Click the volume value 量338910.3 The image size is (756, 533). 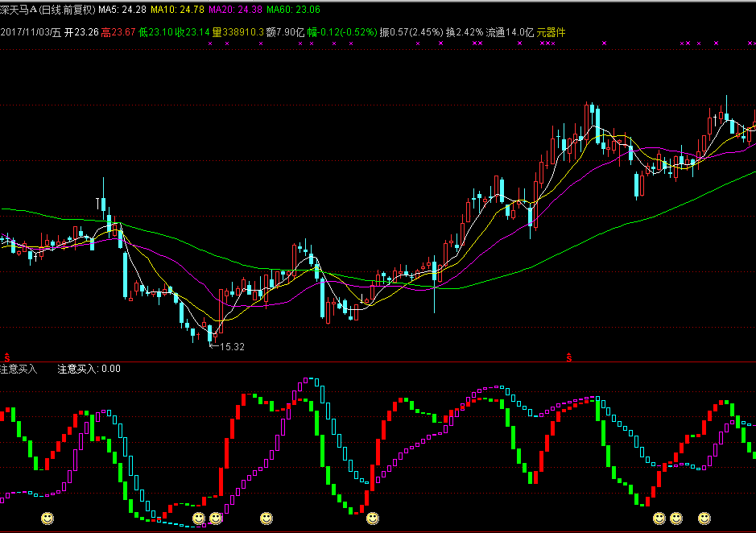(238, 32)
